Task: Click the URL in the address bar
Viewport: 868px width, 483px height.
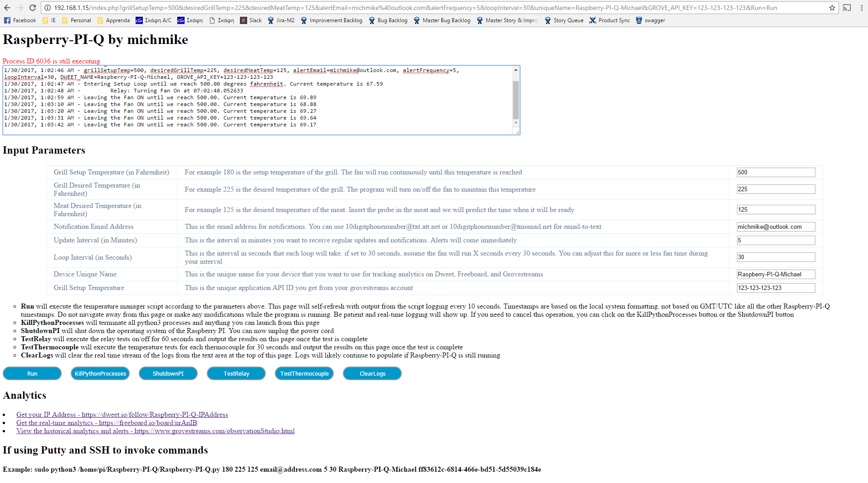Action: click(x=415, y=8)
